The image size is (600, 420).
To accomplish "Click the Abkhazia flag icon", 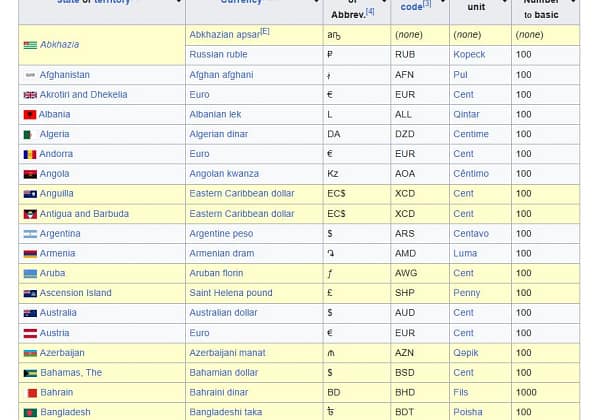I will tap(30, 45).
